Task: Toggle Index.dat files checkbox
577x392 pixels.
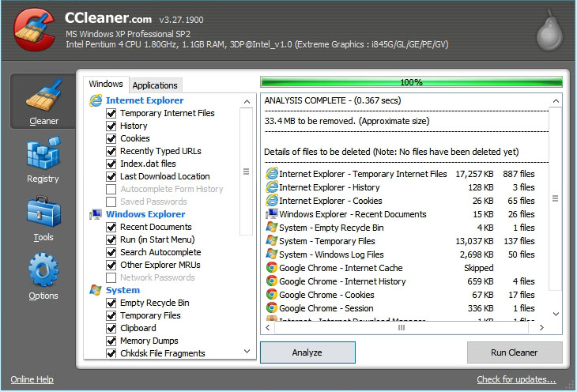Action: [111, 164]
